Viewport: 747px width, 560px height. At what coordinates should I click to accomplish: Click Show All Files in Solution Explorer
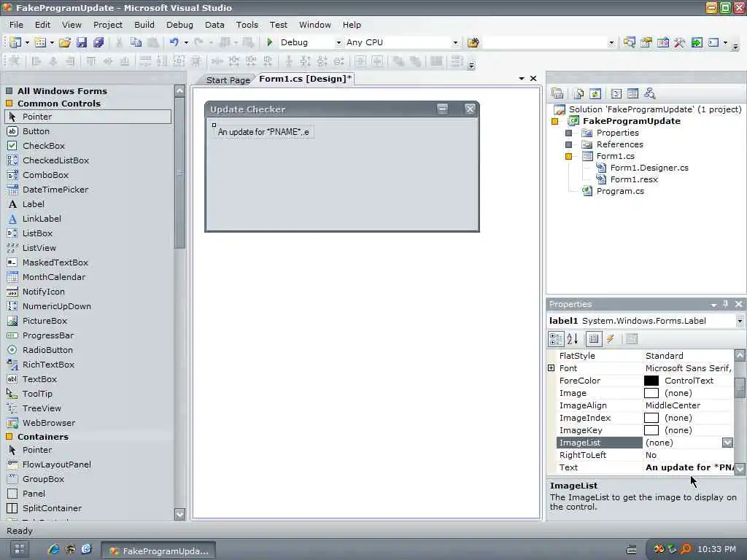pos(578,93)
